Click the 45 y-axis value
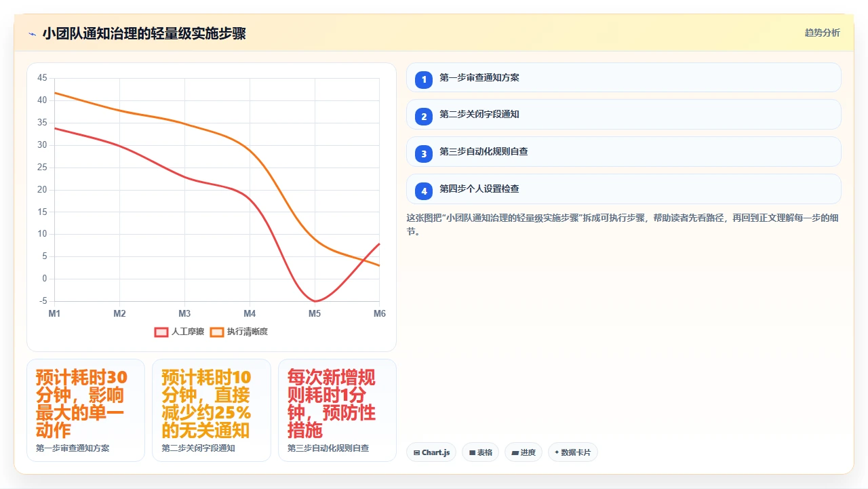The height and width of the screenshot is (489, 868). [42, 78]
